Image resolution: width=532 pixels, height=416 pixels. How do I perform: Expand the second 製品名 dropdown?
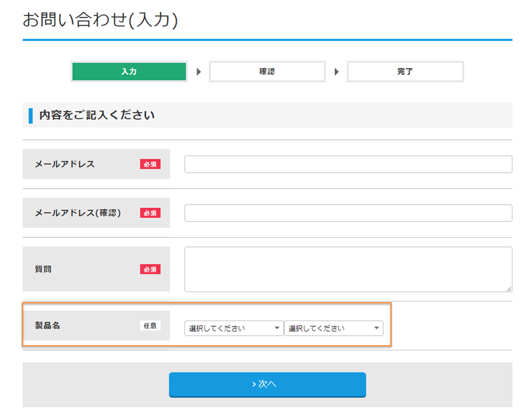pyautogui.click(x=333, y=328)
